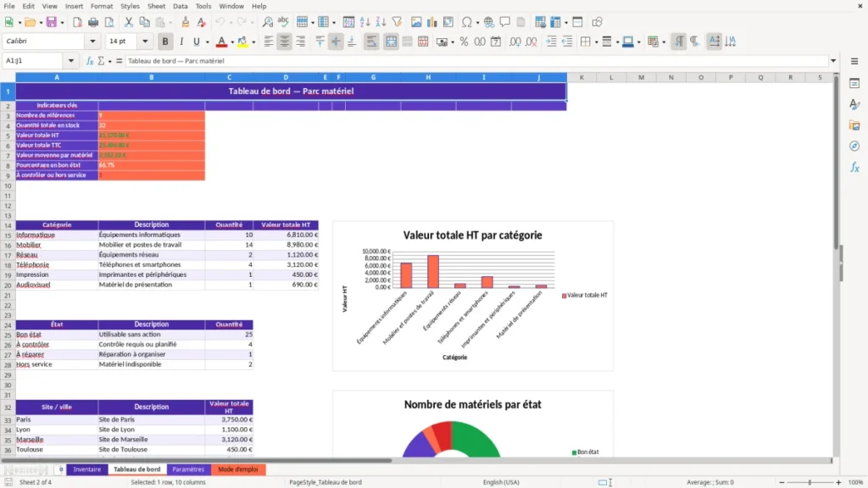Open a file with the folder icon

tap(30, 22)
